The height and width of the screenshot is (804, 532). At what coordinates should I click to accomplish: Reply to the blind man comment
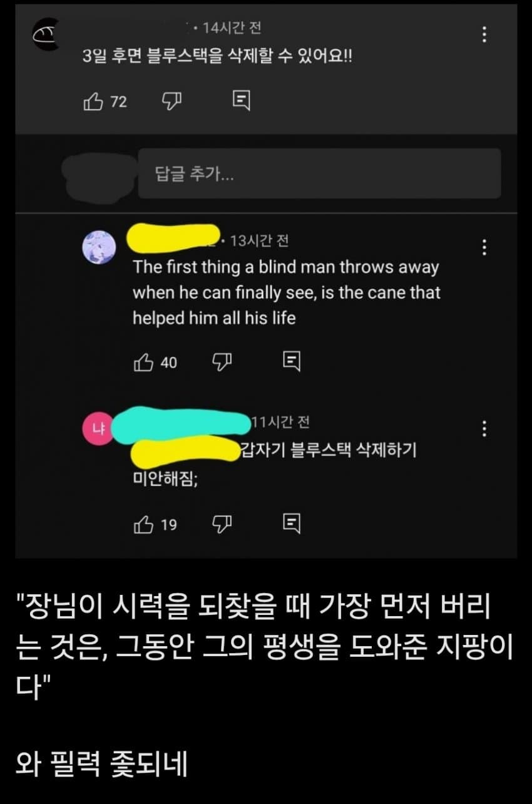[x=292, y=361]
